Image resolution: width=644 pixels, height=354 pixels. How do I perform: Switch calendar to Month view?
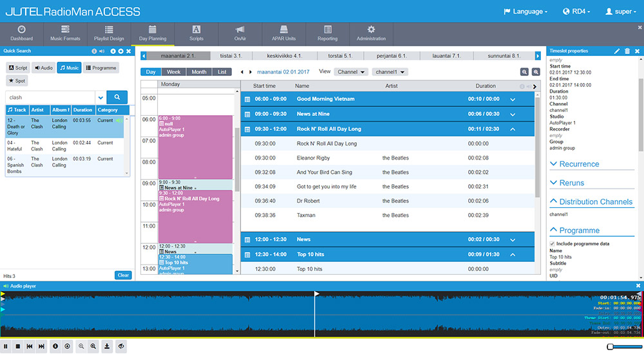pyautogui.click(x=199, y=72)
